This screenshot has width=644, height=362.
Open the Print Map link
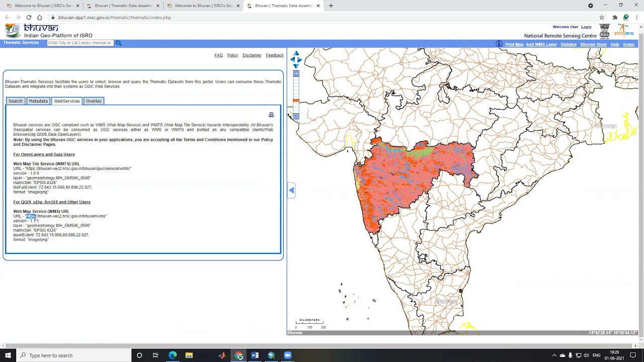(514, 44)
